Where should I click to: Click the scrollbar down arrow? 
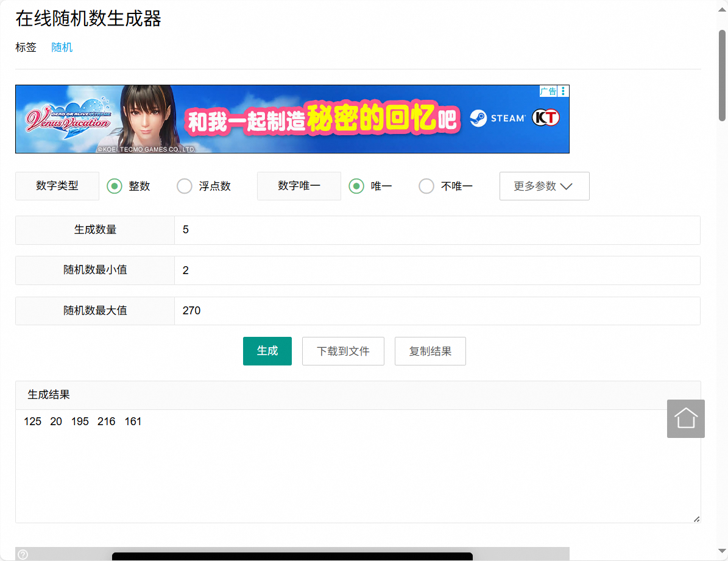722,551
